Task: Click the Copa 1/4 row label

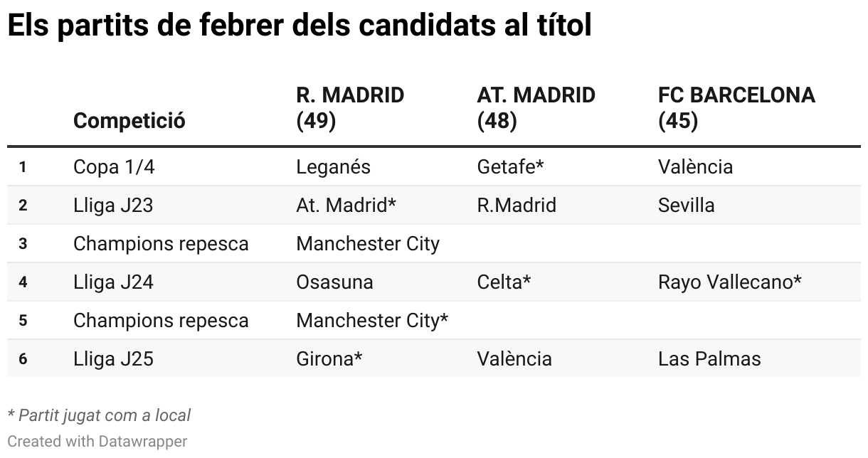Action: tap(113, 167)
